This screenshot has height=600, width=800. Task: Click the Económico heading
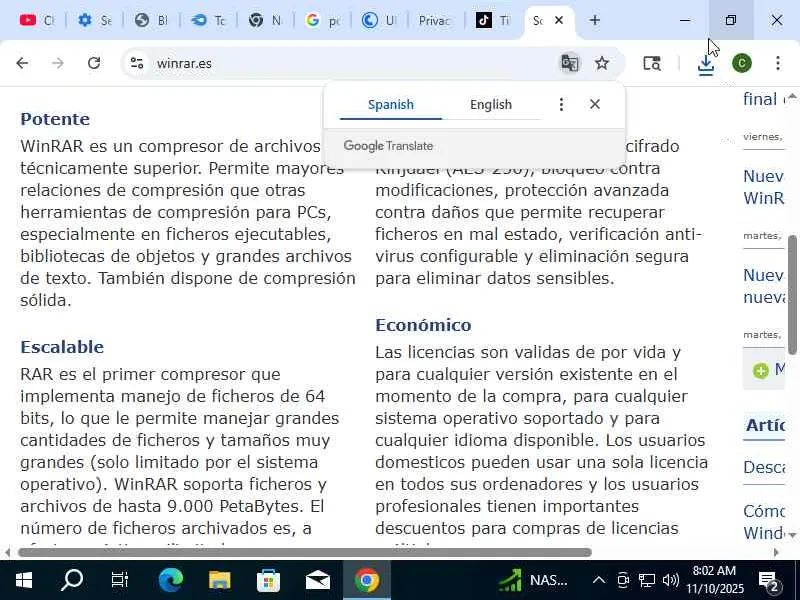point(423,325)
